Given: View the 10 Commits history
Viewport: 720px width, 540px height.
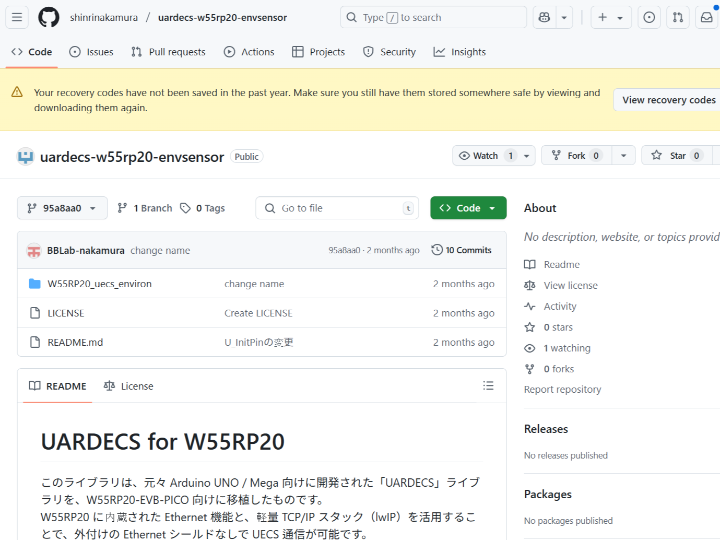Looking at the screenshot, I should click(x=461, y=250).
